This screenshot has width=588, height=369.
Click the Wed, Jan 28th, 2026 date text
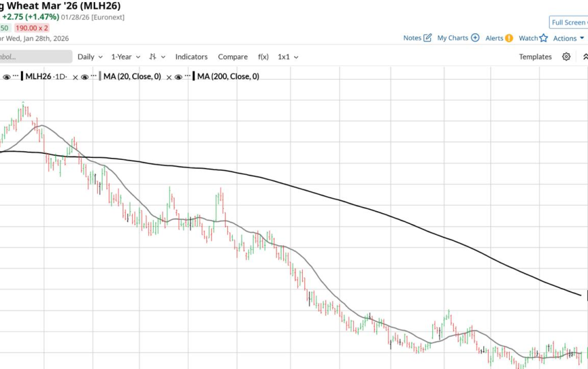point(37,38)
